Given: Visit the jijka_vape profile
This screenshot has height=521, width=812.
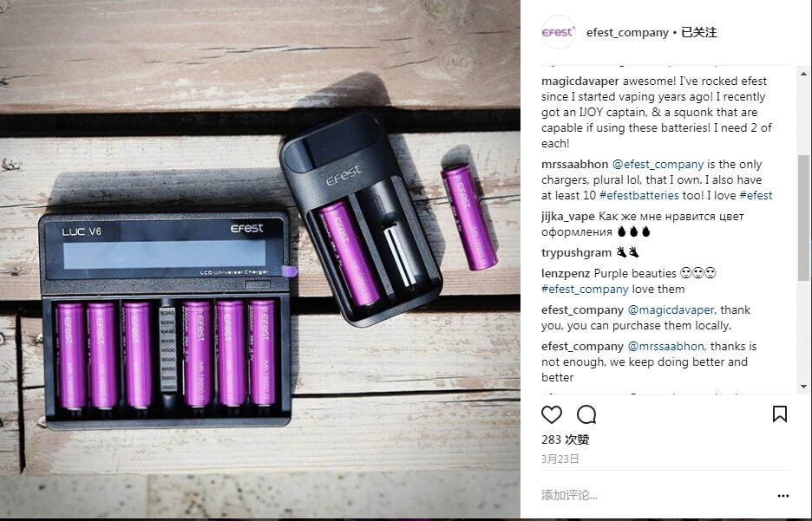Looking at the screenshot, I should tap(567, 216).
